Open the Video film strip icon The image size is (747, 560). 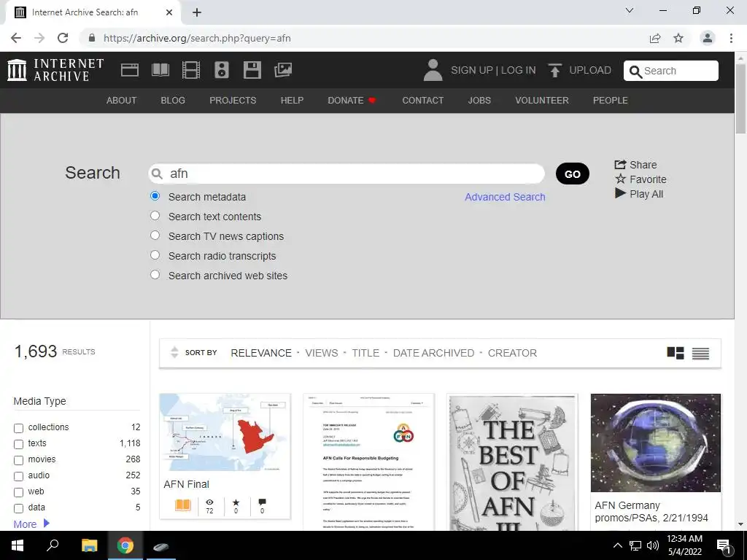[191, 70]
